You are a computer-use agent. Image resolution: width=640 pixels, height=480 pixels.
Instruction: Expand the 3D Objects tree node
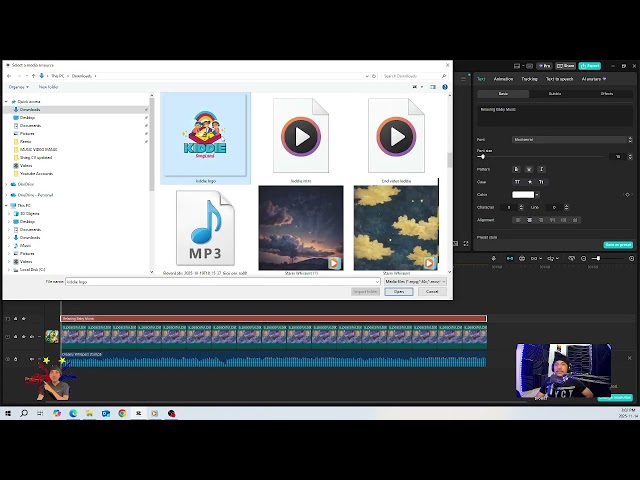9,213
